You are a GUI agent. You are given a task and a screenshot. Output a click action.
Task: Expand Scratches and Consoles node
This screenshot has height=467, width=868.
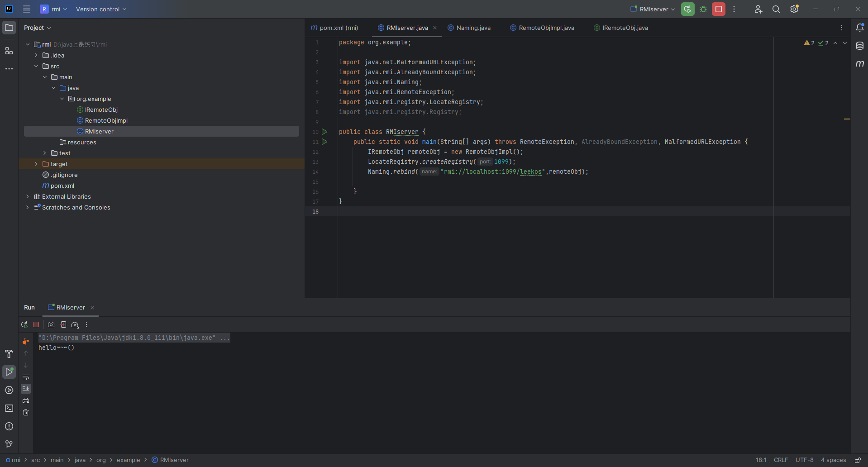pyautogui.click(x=28, y=207)
